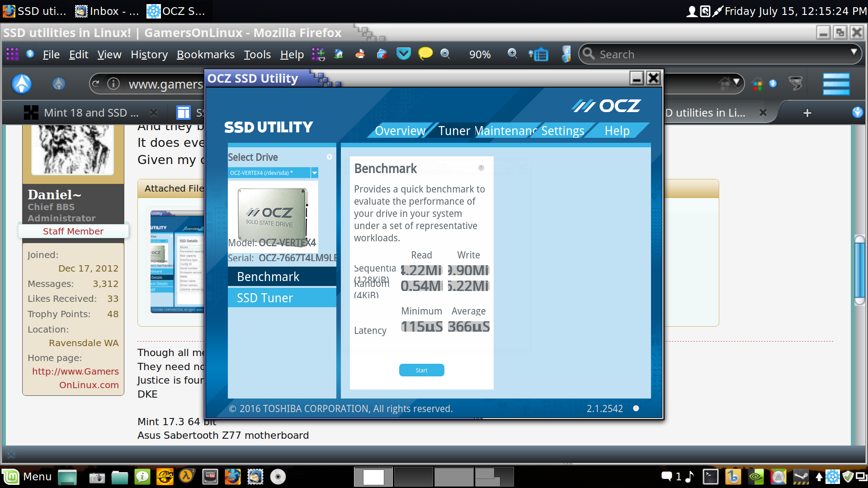This screenshot has height=488, width=868.
Task: Click the purple tab groups grid icon
Action: coord(12,54)
